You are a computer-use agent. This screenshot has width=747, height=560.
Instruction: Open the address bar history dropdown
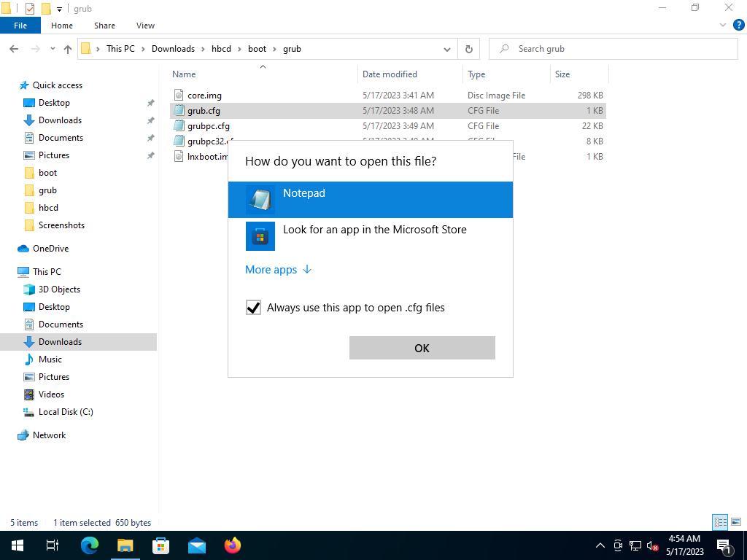(x=446, y=49)
